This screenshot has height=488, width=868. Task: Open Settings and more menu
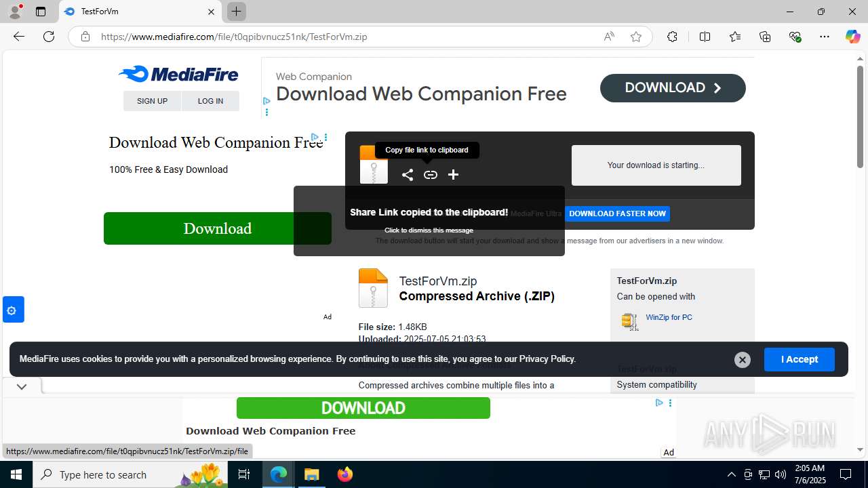[825, 37]
